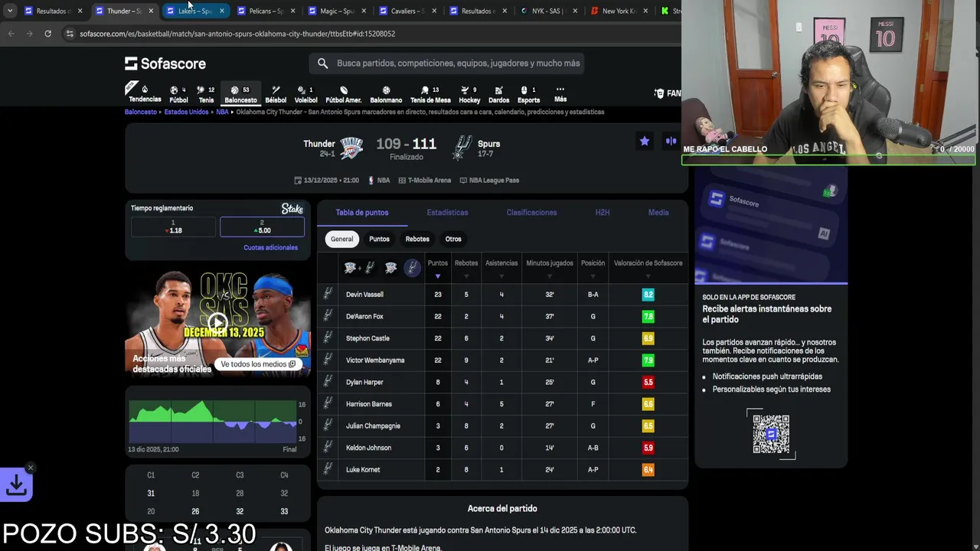Open the Dardos sports category
Screen dimensions: 980x551
tap(498, 94)
